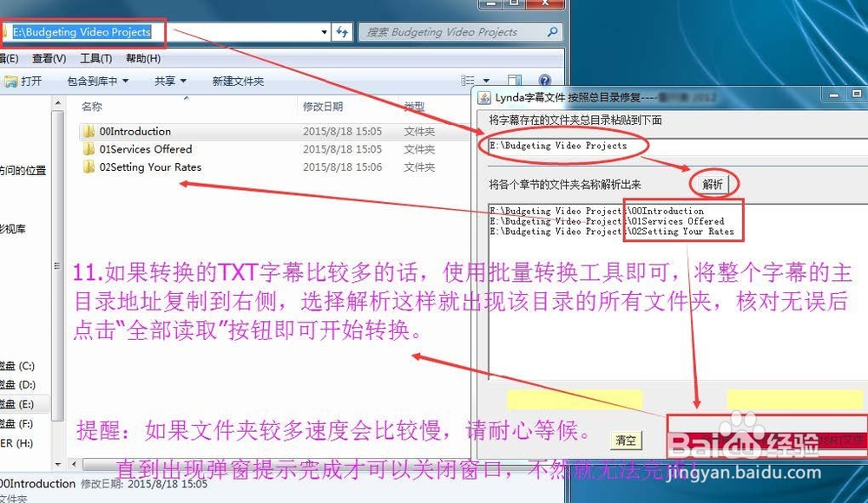Image resolution: width=868 pixels, height=503 pixels.
Task: Open the 帮助(H) menu
Action: point(143,58)
